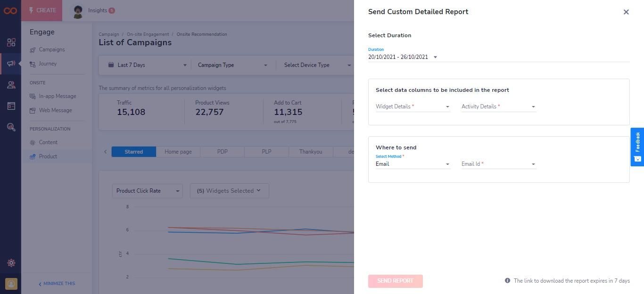Click the megaphone Engage icon

point(11,64)
